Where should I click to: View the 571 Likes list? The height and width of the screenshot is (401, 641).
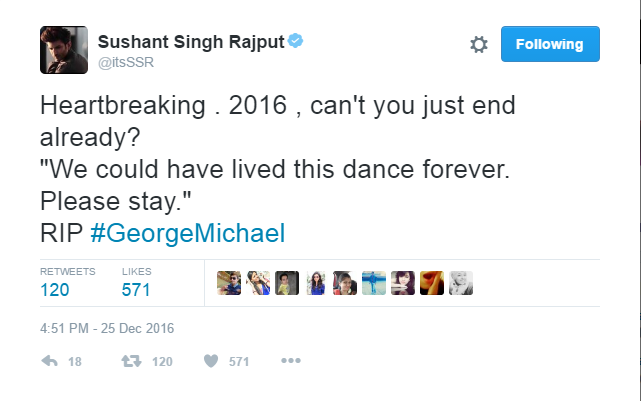click(137, 288)
